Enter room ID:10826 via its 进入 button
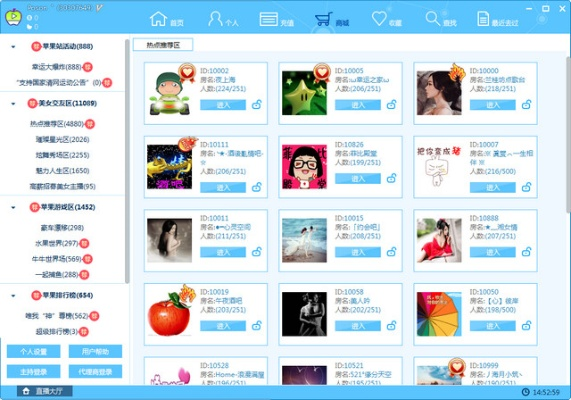 (x=358, y=179)
